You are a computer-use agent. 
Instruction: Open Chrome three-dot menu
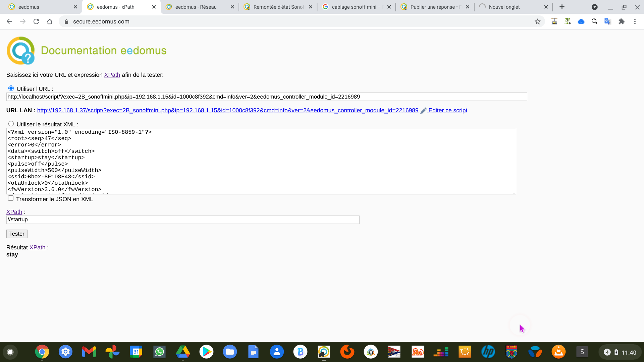click(635, 21)
